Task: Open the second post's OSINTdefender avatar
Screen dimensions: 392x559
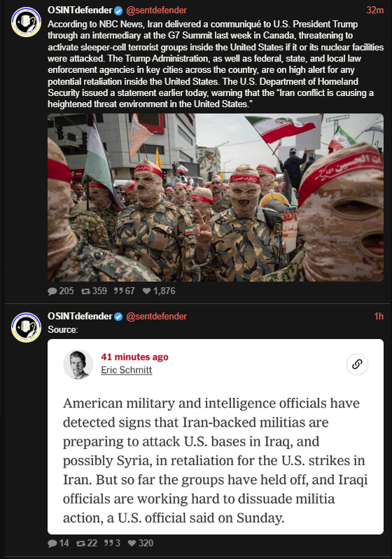Action: click(27, 327)
